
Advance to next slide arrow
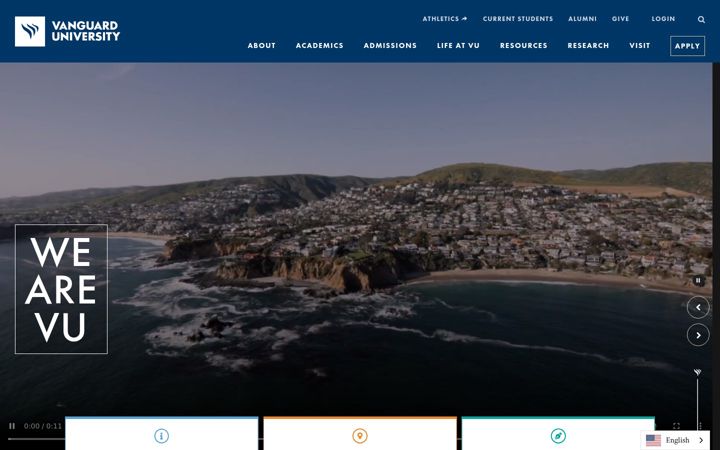pyautogui.click(x=698, y=335)
